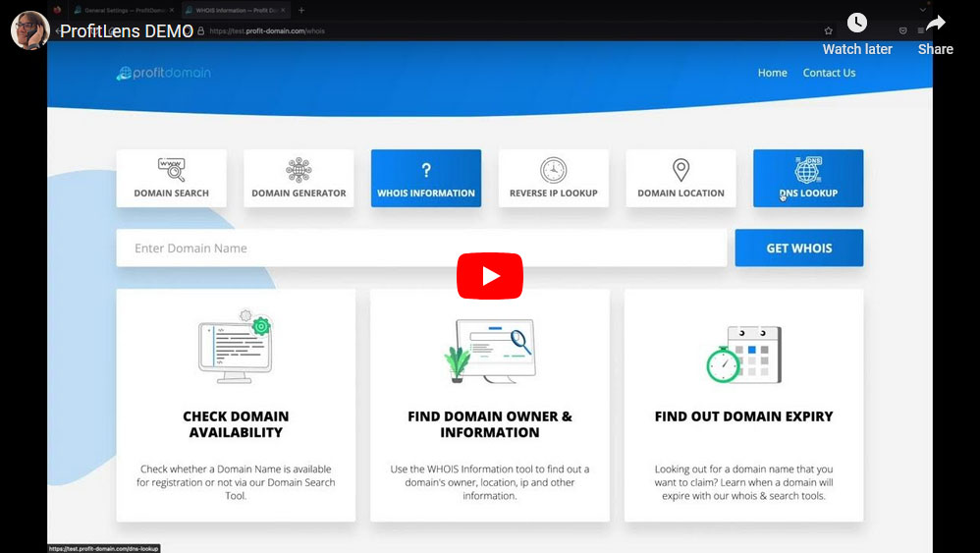
Task: Open the DNS Lookup globe icon
Action: pos(807,170)
